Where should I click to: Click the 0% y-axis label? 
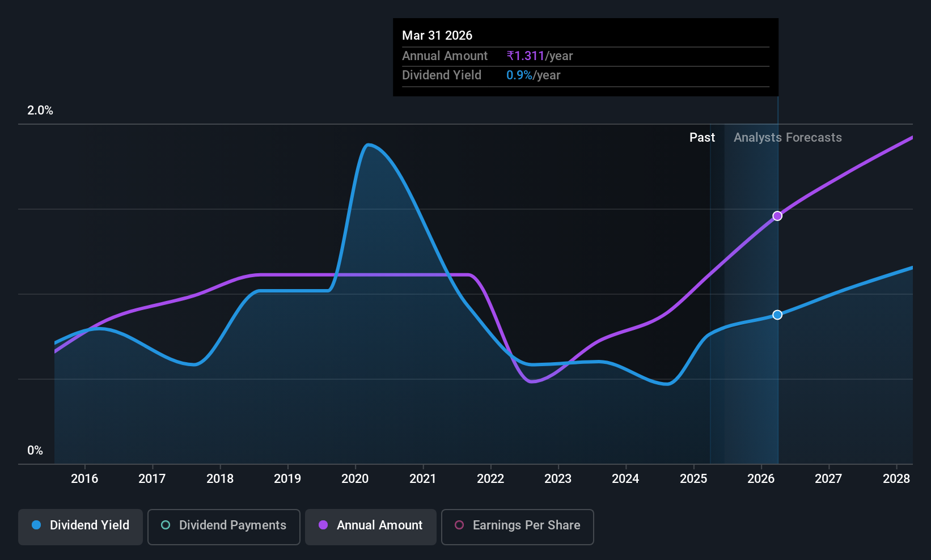point(35,451)
